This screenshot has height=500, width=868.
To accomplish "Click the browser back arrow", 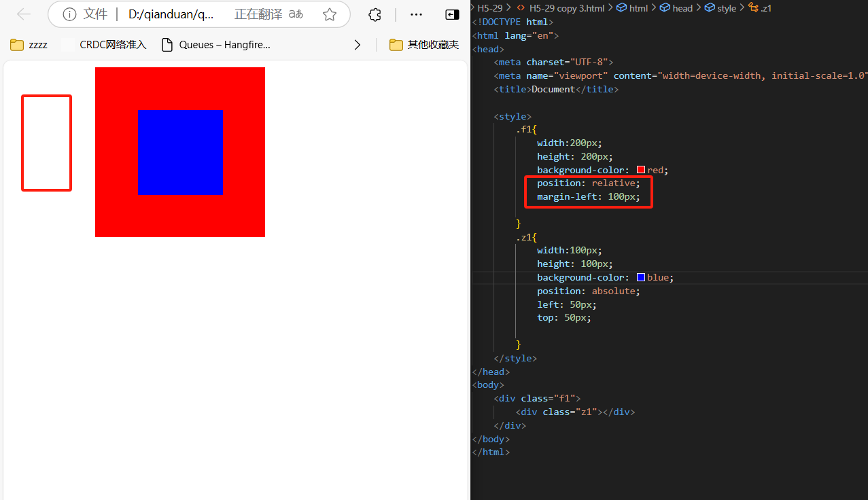I will point(24,14).
